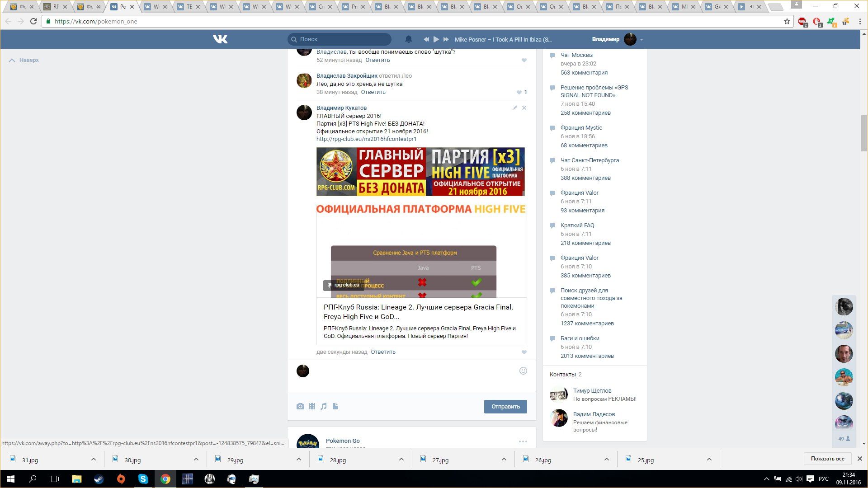Like Владислав Закройщик's comment via the heart
The width and height of the screenshot is (868, 488).
pyautogui.click(x=519, y=92)
